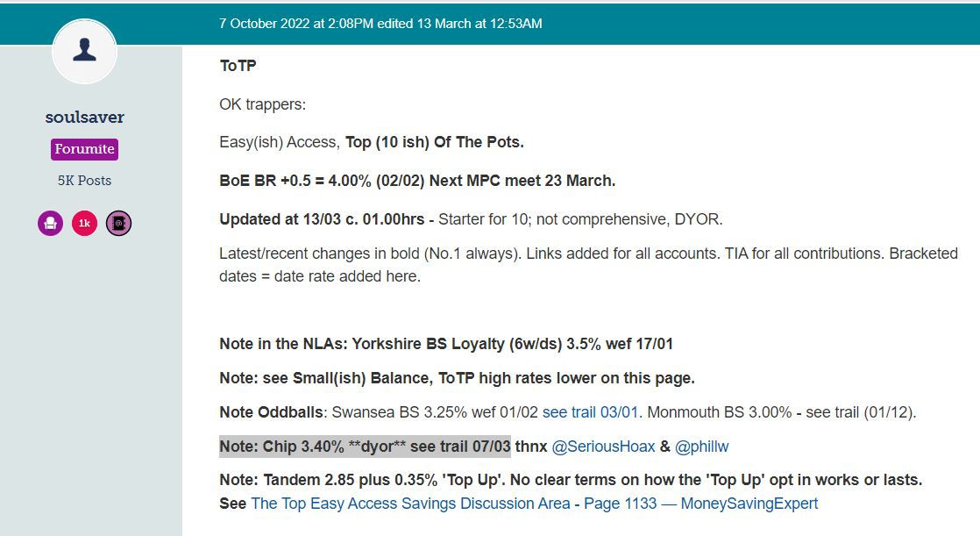Follow the 'see trail 03/01' link
980x536 pixels.
click(590, 412)
